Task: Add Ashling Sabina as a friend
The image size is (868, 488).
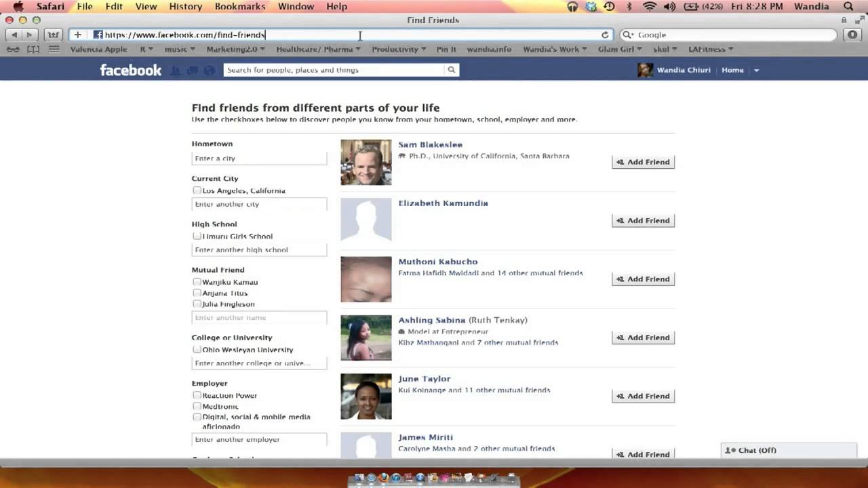Action: (x=643, y=338)
